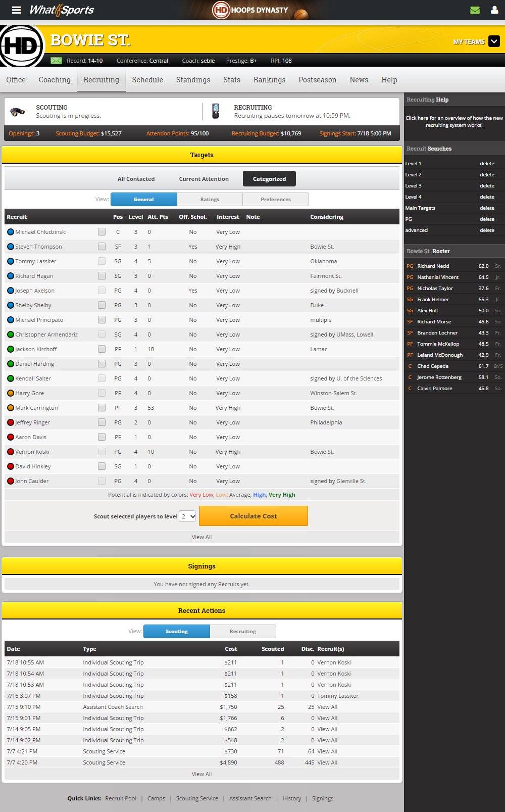Delete the Main Targets recruit search
The width and height of the screenshot is (505, 812).
click(x=487, y=208)
